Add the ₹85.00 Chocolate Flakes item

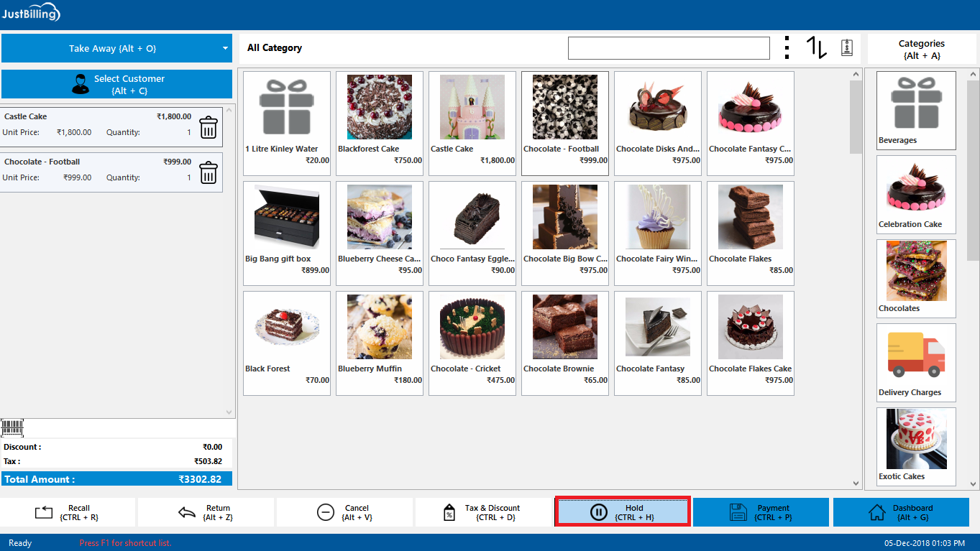tap(751, 233)
